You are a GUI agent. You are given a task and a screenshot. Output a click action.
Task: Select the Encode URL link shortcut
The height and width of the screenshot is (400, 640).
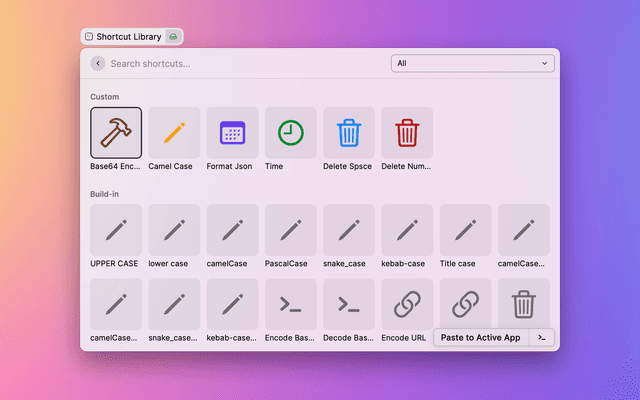[x=407, y=304]
